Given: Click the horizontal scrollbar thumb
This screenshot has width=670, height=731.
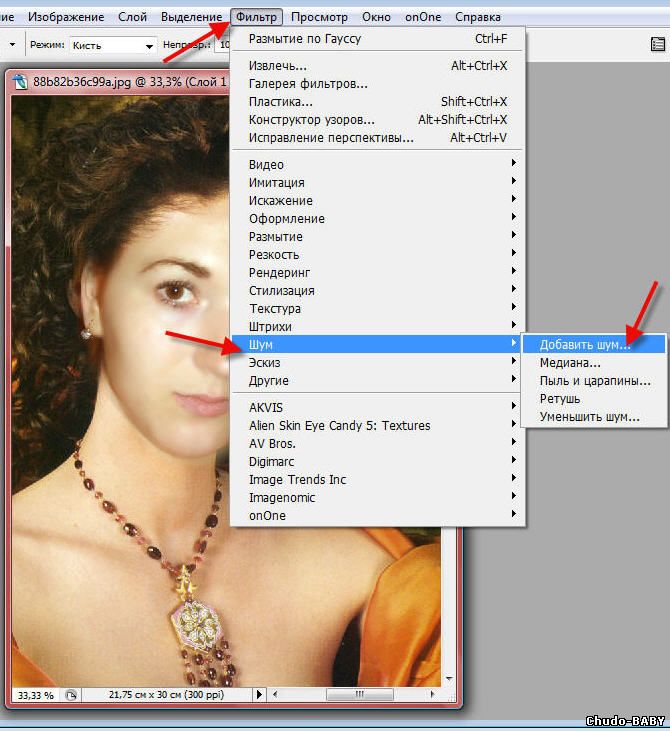Looking at the screenshot, I should click(x=359, y=695).
